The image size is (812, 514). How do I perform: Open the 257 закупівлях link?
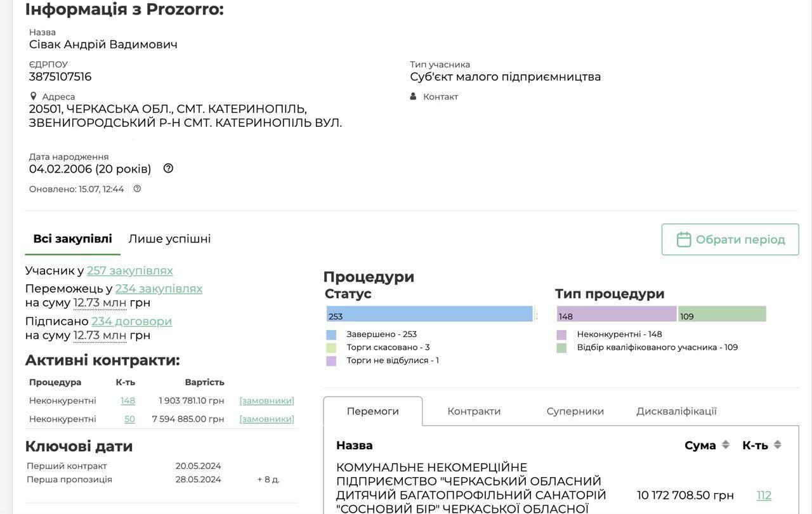coord(130,270)
